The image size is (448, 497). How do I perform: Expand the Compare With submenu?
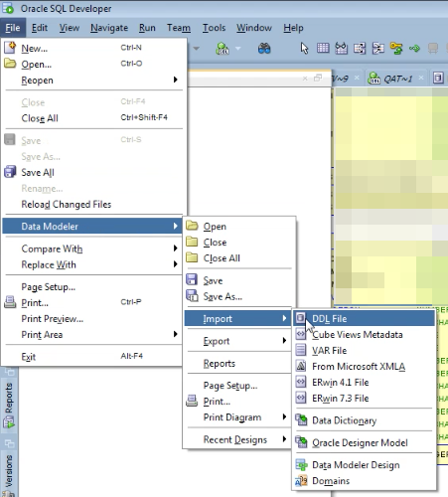click(93, 248)
